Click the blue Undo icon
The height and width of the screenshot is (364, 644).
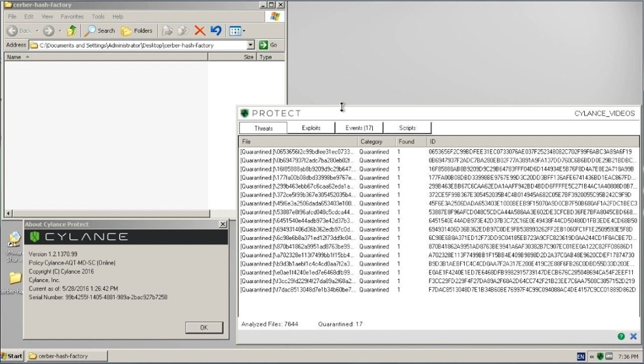click(215, 30)
